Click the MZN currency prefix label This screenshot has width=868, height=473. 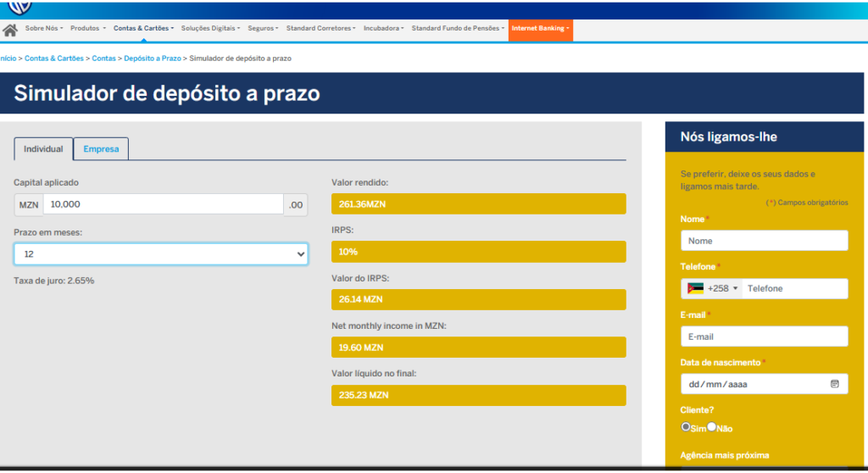[x=29, y=205]
